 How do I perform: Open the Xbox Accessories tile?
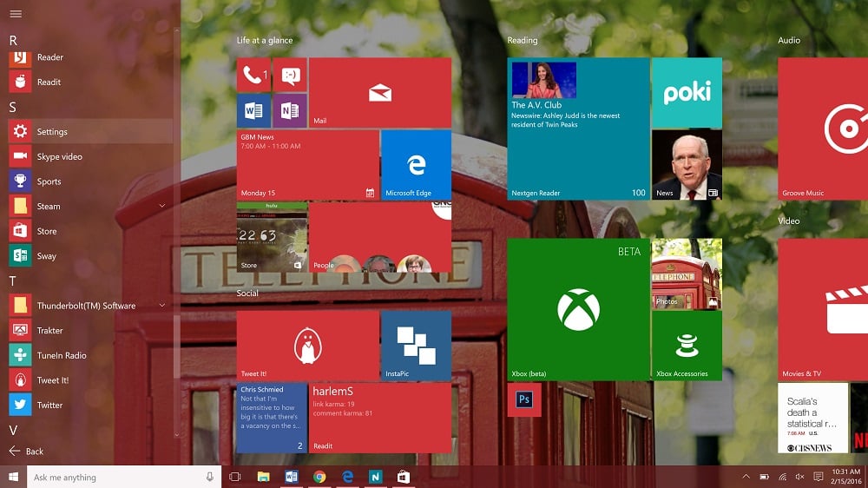click(687, 346)
